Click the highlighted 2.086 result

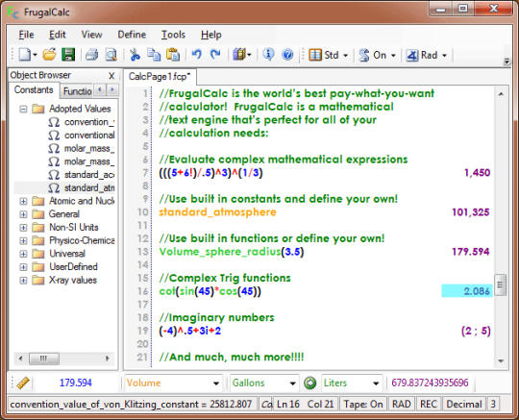click(x=467, y=291)
